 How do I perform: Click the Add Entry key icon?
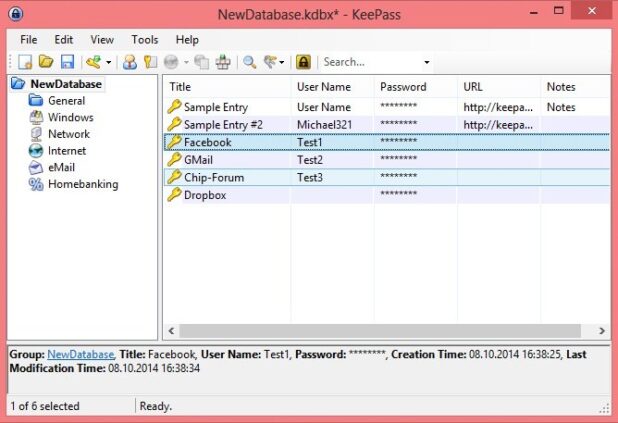(x=93, y=62)
